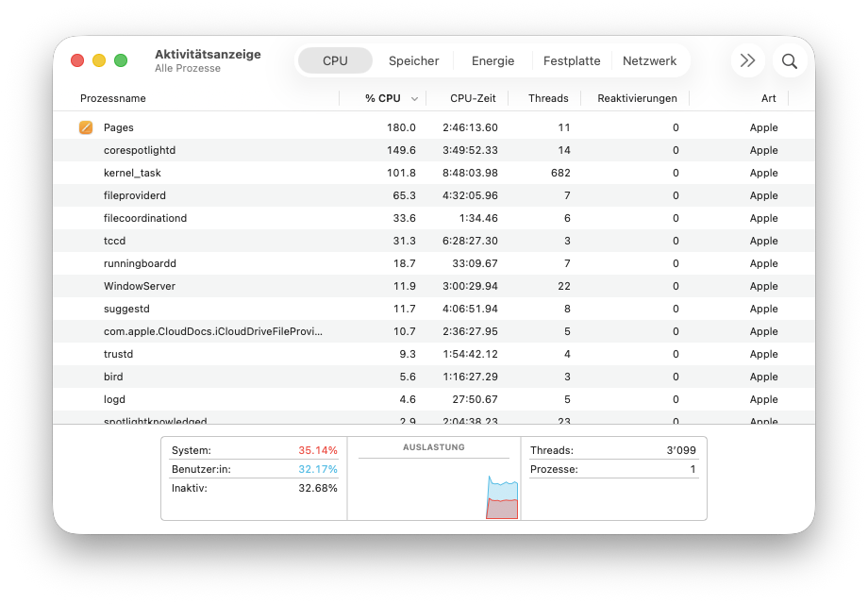Sort by Threads column header
Image resolution: width=868 pixels, height=604 pixels.
click(x=548, y=98)
